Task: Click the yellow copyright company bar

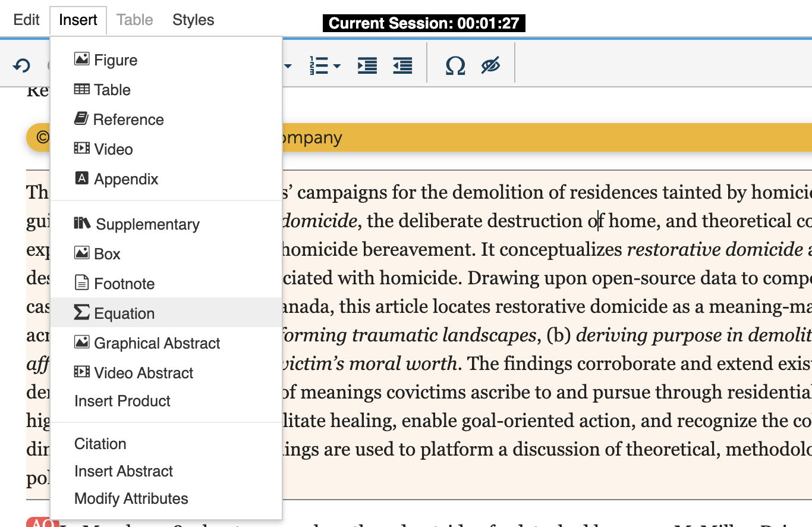Action: point(419,137)
